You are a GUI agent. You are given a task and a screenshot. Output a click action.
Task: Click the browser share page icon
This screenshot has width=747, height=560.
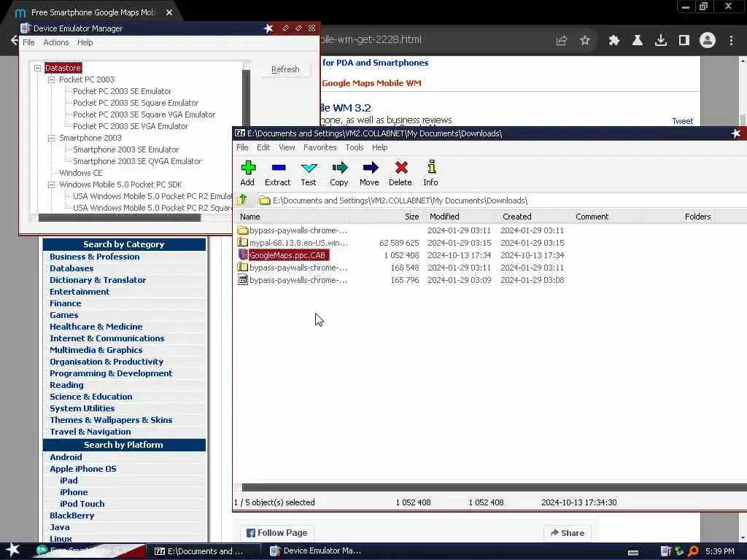(x=562, y=41)
